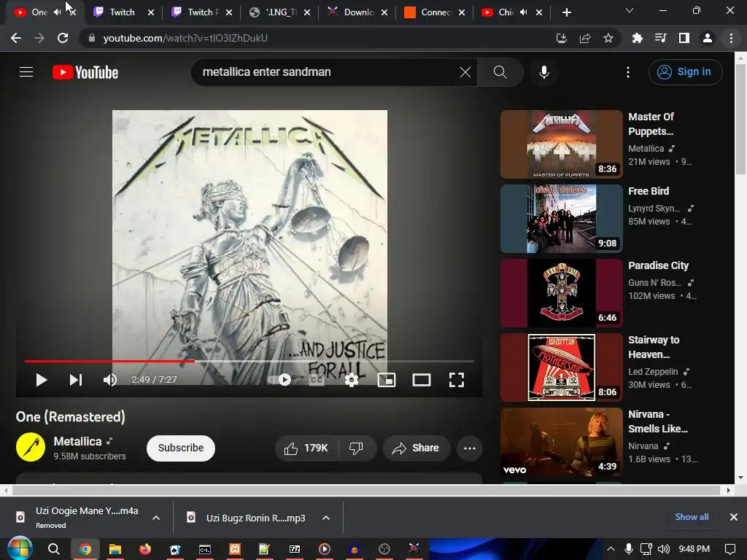
Task: Start voice search with microphone
Action: point(543,72)
